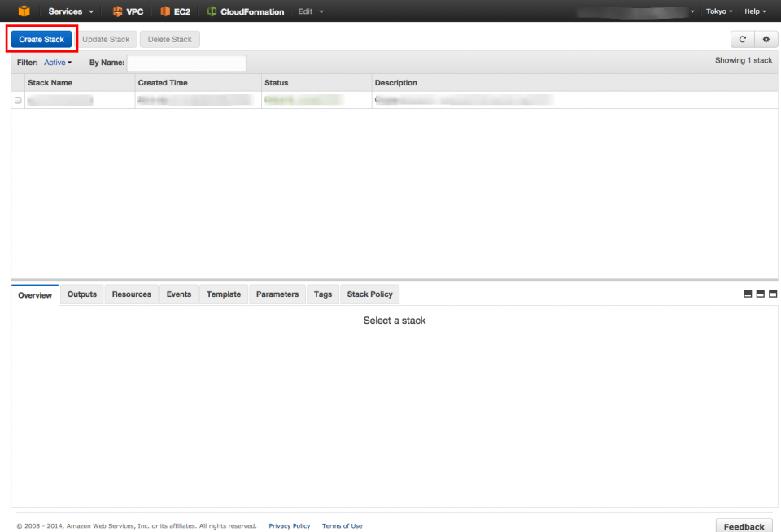Viewport: 781px width, 532px height.
Task: Switch to the Overview tab
Action: [35, 295]
